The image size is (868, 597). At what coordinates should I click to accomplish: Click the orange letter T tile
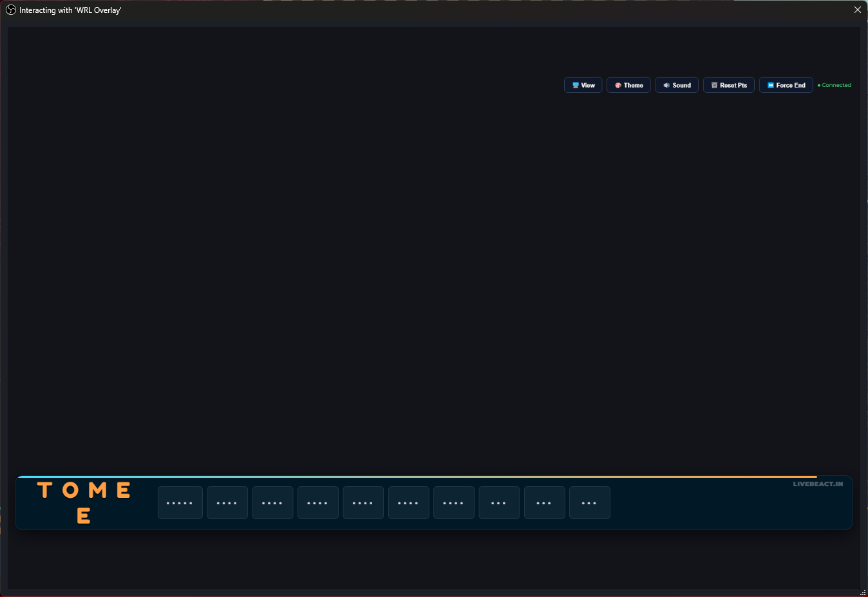(x=44, y=490)
